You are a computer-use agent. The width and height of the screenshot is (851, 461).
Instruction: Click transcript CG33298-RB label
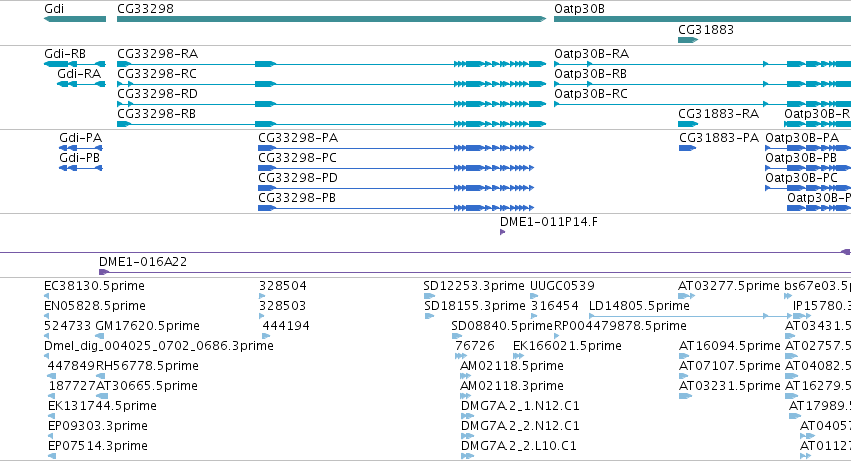(156, 114)
